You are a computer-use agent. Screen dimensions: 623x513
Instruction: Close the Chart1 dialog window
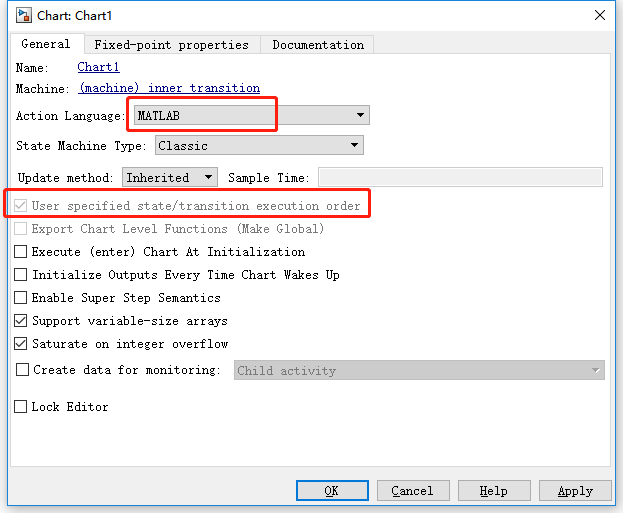pyautogui.click(x=599, y=15)
